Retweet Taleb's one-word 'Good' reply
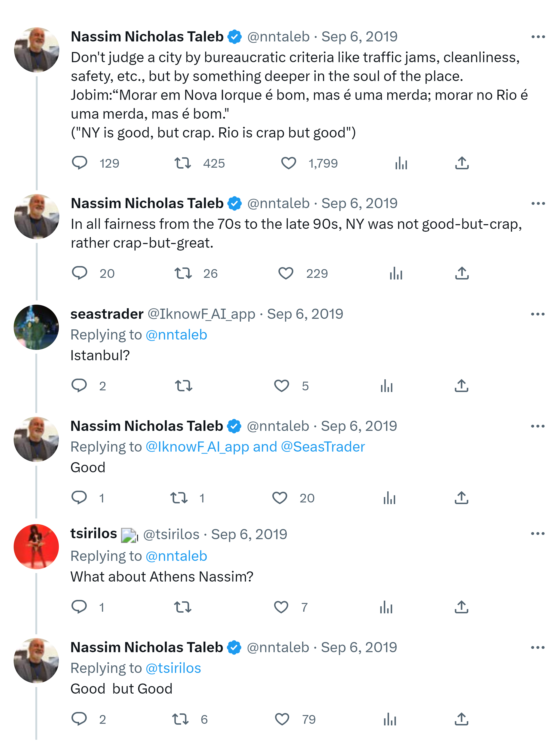The width and height of the screenshot is (560, 744). click(179, 498)
